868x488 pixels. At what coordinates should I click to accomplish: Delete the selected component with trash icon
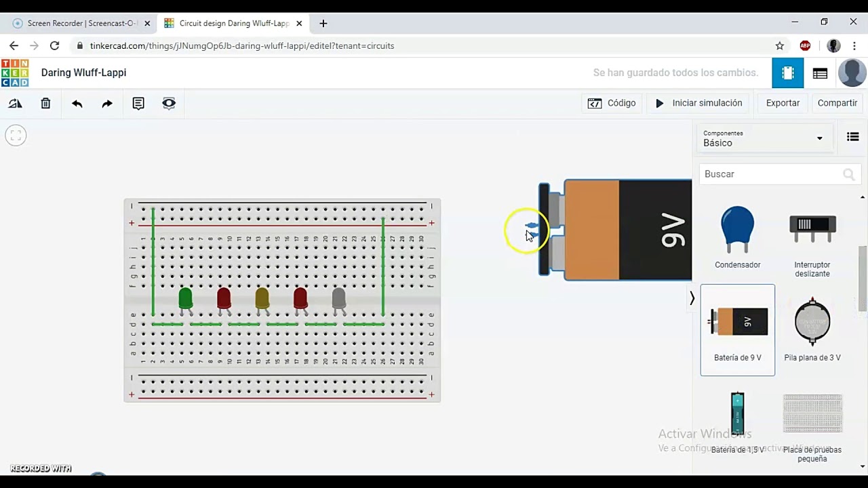pyautogui.click(x=45, y=104)
